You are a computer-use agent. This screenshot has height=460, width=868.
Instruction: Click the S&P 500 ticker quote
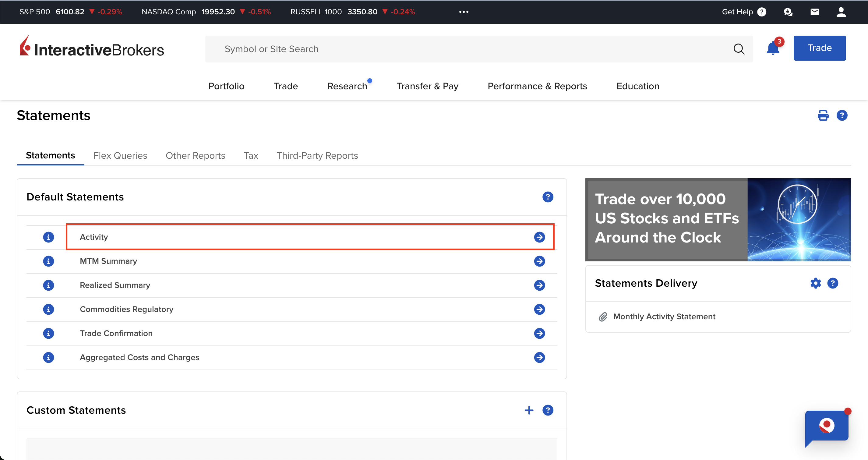click(71, 12)
